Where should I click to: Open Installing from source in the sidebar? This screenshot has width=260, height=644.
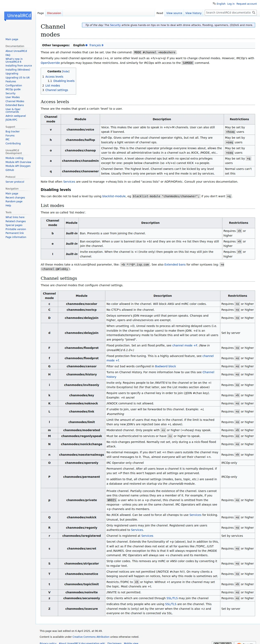click(19, 66)
